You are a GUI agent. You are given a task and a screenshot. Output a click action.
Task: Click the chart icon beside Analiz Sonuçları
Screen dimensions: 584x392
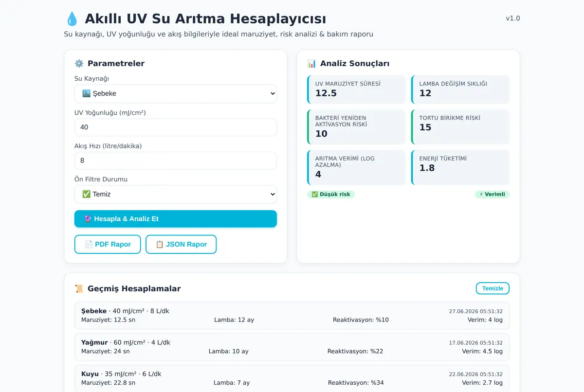coord(311,63)
